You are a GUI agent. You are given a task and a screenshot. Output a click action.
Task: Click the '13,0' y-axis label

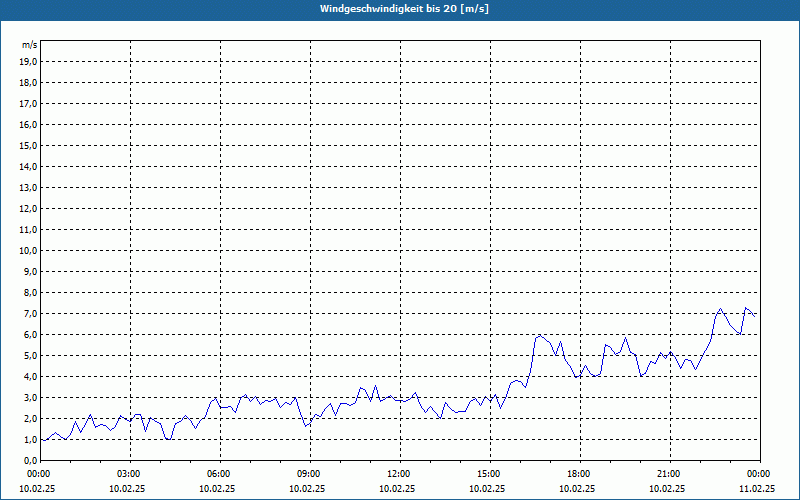(29, 187)
